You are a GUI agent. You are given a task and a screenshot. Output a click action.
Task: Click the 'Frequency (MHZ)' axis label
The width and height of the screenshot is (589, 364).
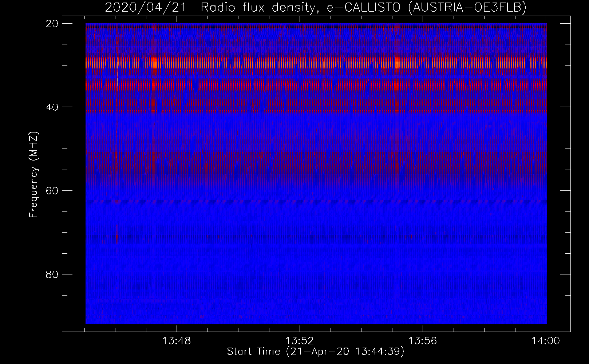tap(33, 175)
